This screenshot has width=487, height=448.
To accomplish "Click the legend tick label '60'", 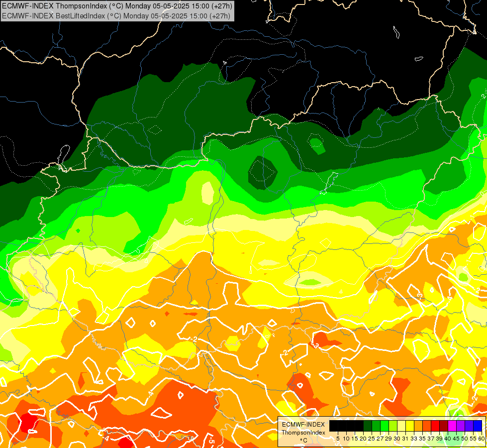I will point(482,439).
